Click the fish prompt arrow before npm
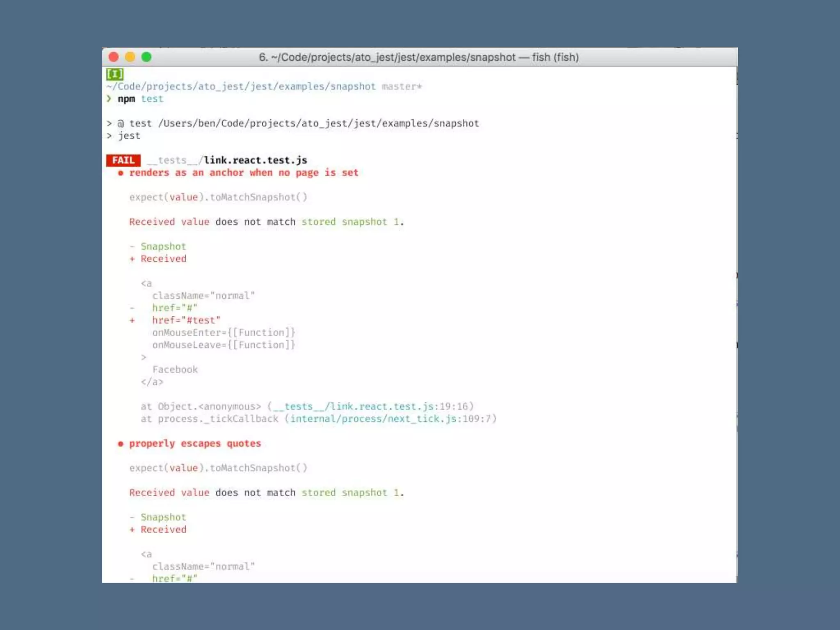The width and height of the screenshot is (840, 630). tap(109, 98)
